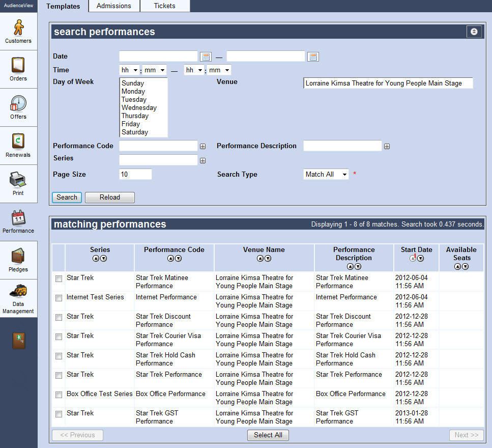Focus the Performance Code input field
This screenshot has width=492, height=448.
point(158,146)
